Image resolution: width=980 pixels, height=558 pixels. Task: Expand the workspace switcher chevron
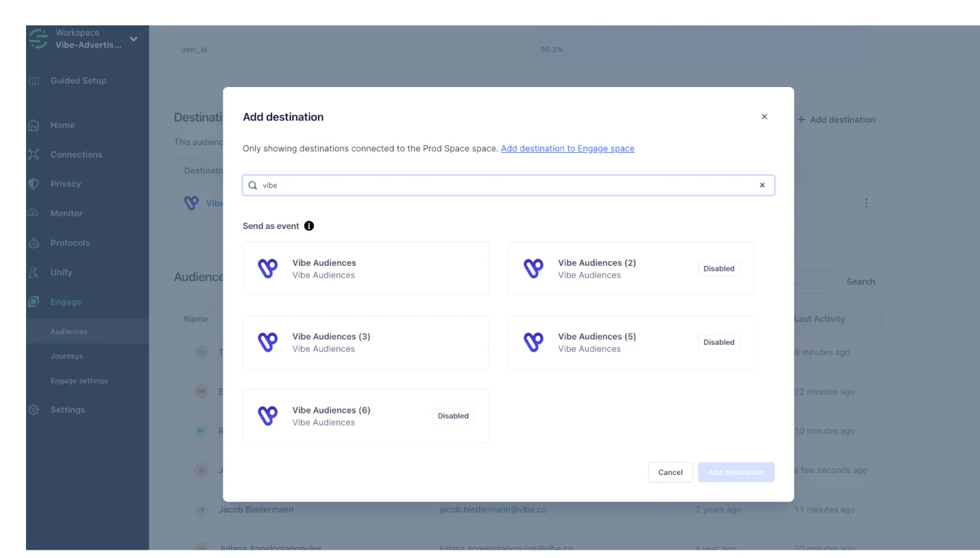click(134, 39)
